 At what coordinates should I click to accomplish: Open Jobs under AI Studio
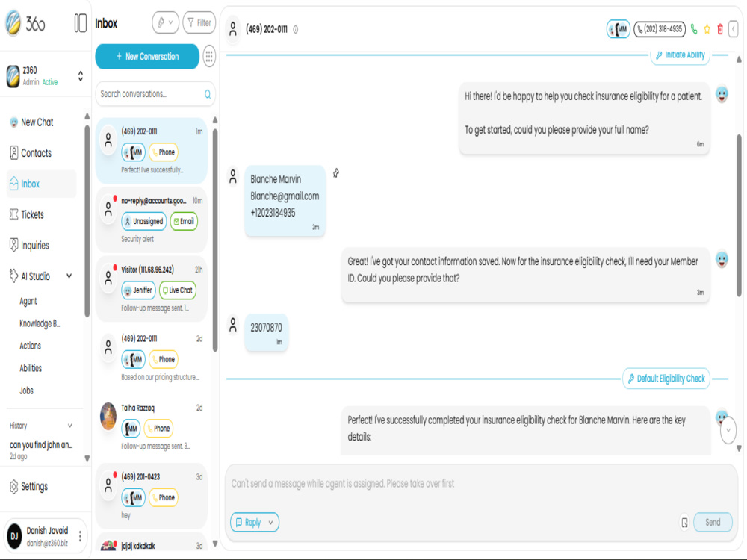26,391
